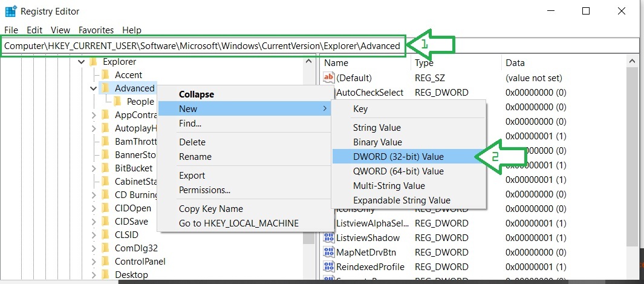Click the CIDOpen folder icon

coord(106,208)
